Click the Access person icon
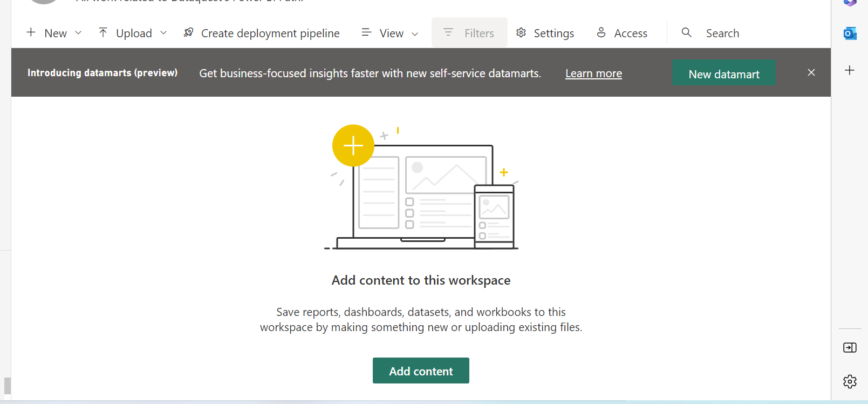 tap(602, 32)
